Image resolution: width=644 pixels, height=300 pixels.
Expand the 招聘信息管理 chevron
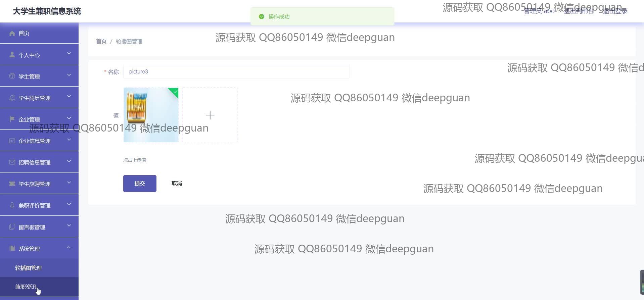[x=69, y=161]
